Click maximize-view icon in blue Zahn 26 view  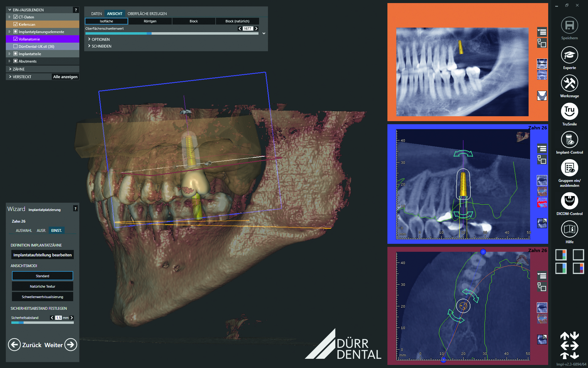pos(542,160)
